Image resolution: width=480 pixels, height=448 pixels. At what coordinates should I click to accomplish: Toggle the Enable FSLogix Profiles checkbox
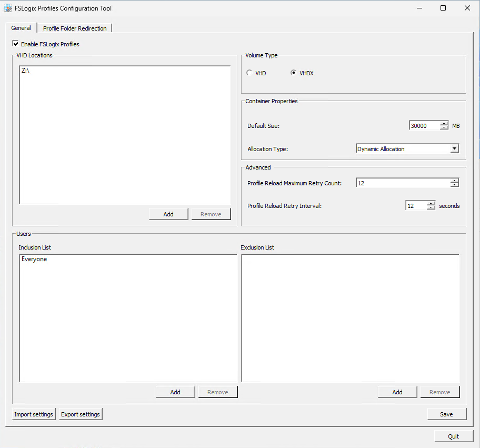point(15,44)
